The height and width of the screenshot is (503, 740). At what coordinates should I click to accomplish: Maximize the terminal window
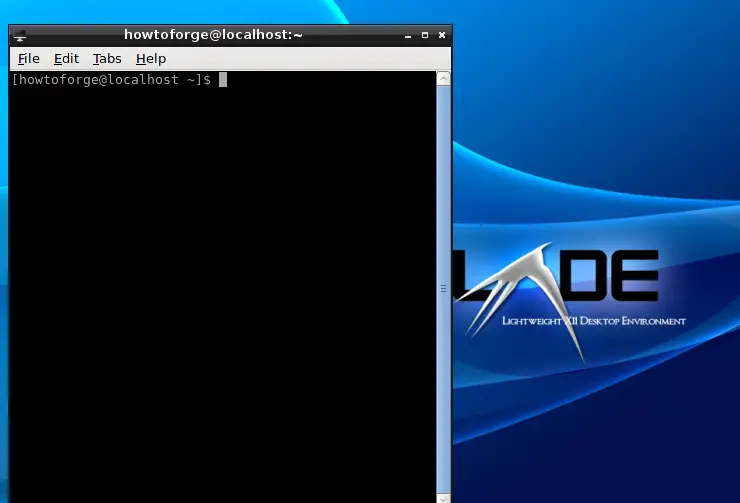(425, 35)
